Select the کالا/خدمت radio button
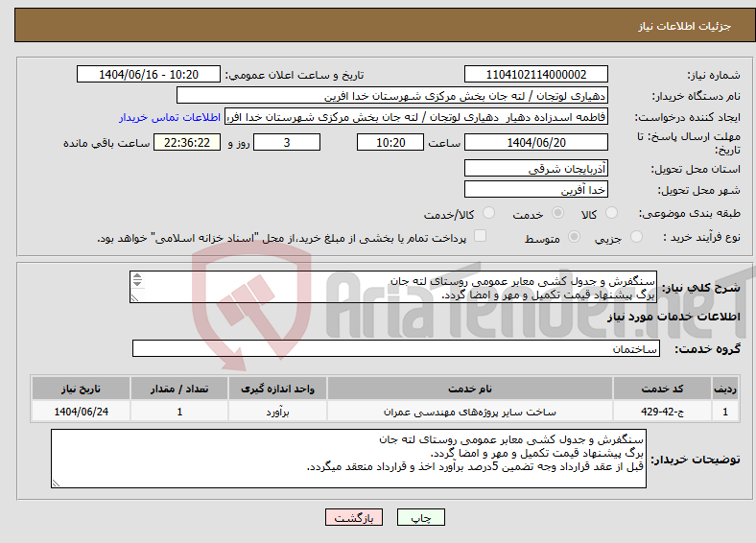 click(x=488, y=213)
